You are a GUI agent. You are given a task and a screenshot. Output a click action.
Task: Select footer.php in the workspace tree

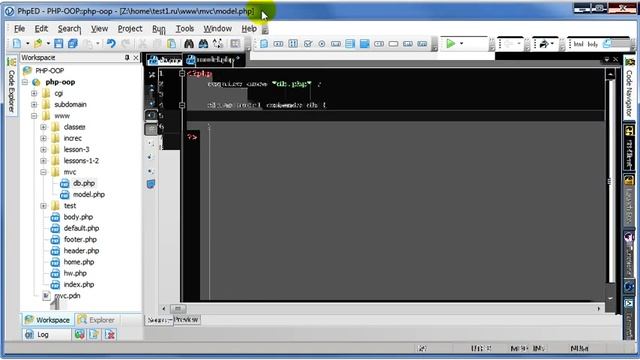80,240
